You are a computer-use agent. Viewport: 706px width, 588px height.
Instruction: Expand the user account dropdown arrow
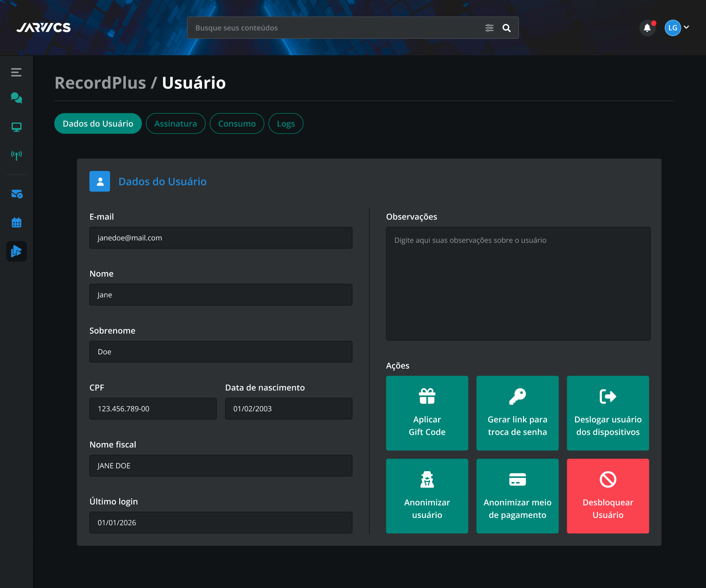686,27
